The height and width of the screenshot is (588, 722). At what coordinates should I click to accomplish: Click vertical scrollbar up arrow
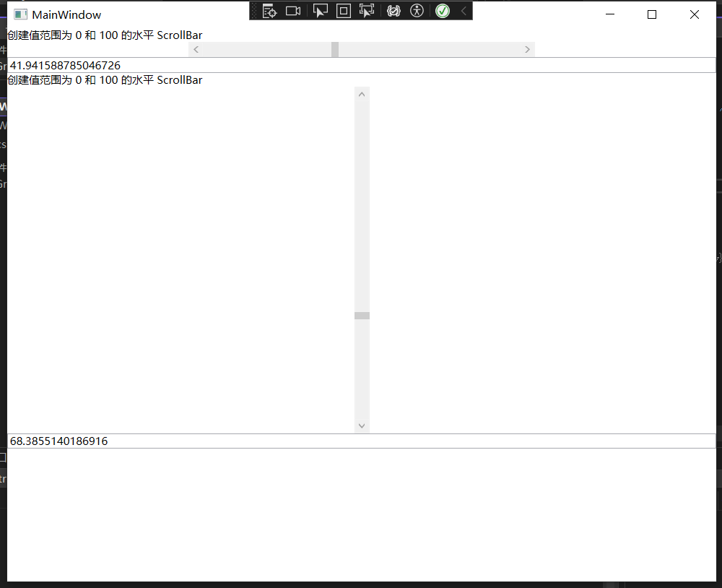pyautogui.click(x=362, y=95)
